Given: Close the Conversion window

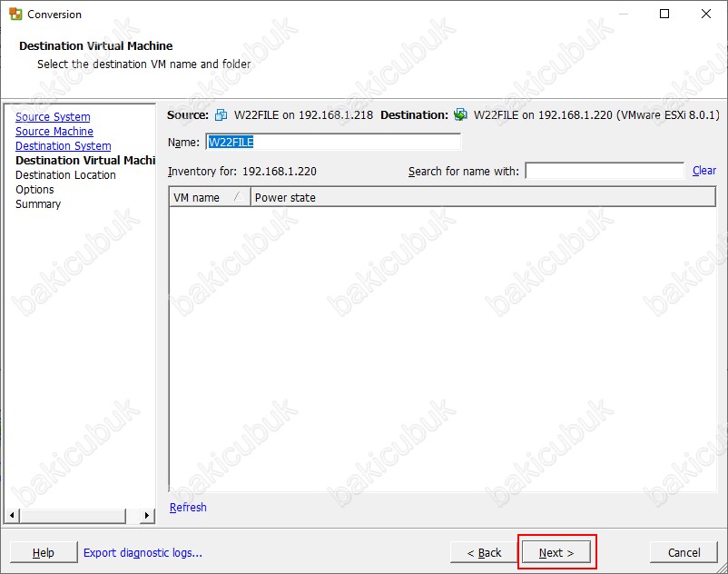Looking at the screenshot, I should click(x=705, y=14).
